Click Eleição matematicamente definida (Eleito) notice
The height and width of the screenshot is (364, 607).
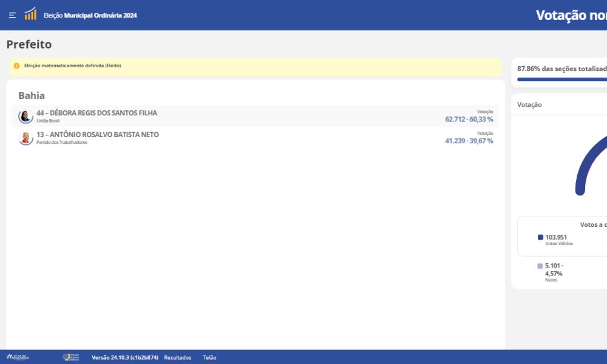click(x=73, y=66)
